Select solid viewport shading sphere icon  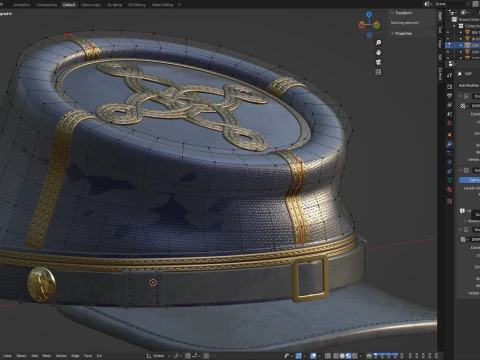point(342,356)
